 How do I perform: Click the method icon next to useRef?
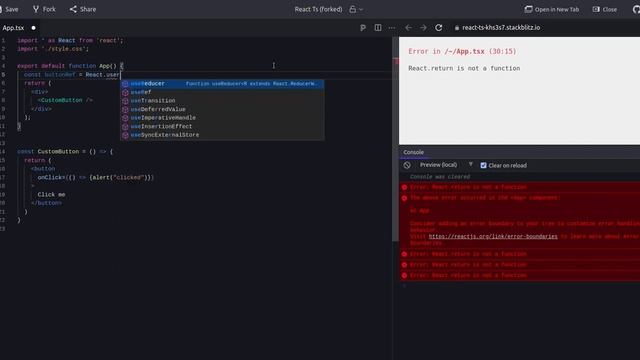[125, 92]
